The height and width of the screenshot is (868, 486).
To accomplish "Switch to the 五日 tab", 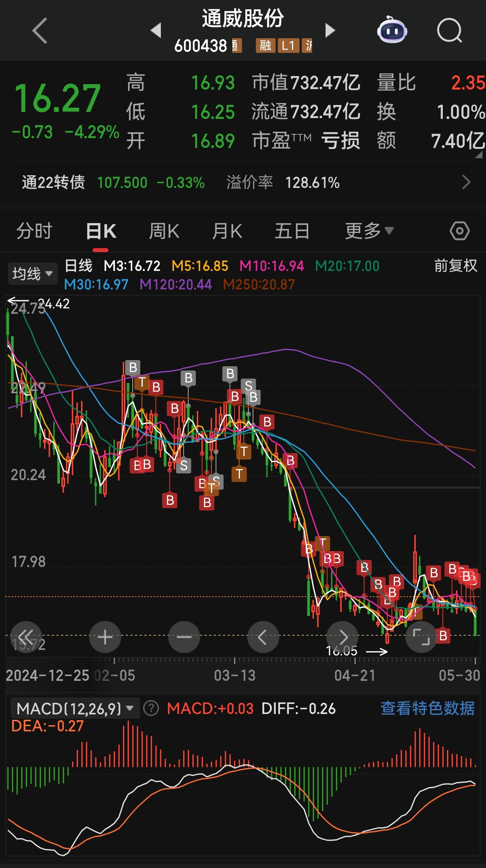I will coord(292,231).
